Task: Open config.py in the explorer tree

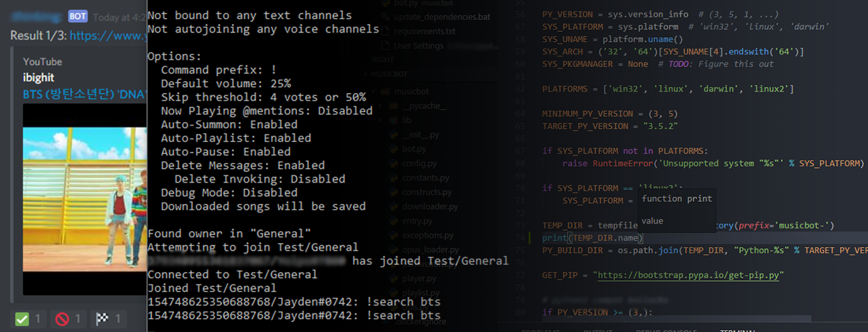Action: coord(419,163)
